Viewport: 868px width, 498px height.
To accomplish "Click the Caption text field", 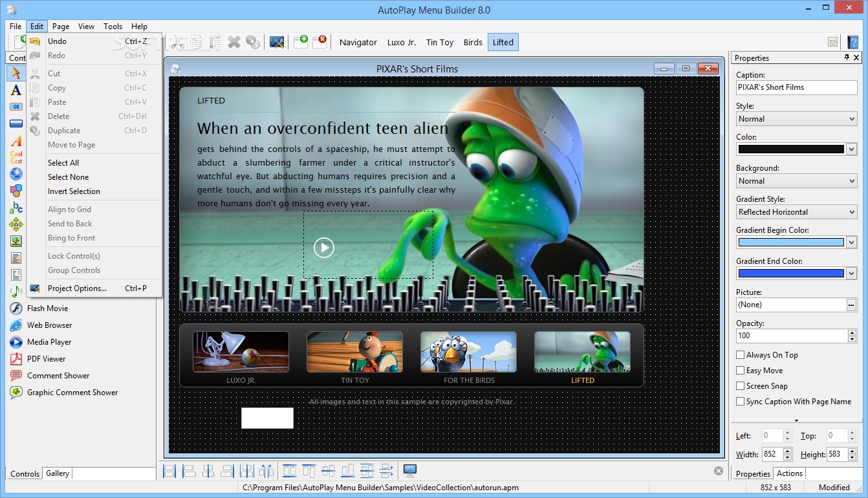I will [797, 87].
